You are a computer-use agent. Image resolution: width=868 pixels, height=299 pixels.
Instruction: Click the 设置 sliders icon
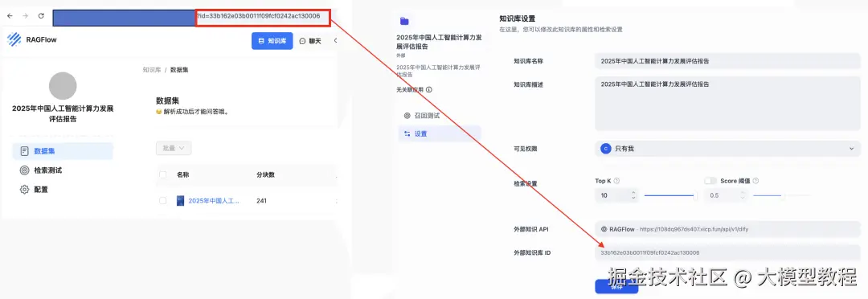click(x=407, y=133)
